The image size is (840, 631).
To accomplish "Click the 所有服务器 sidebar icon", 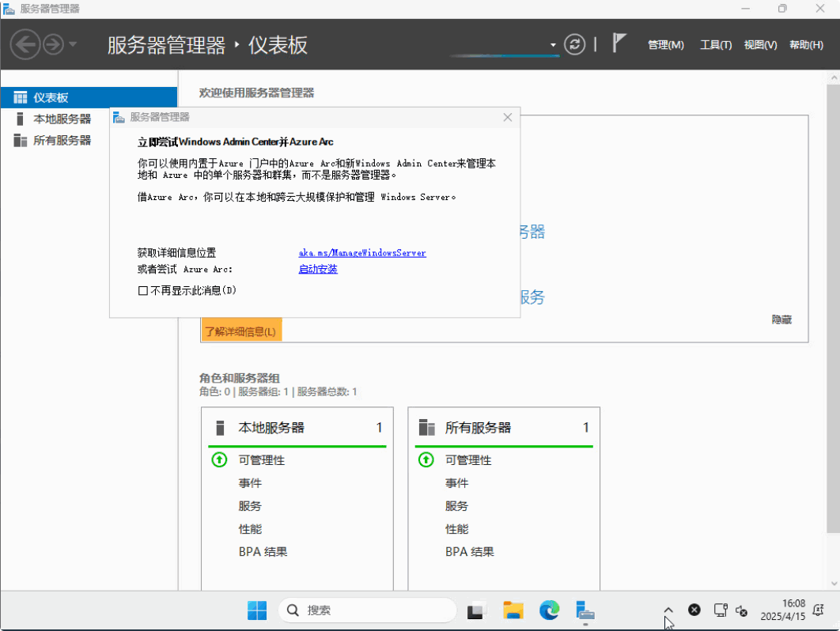I will 21,140.
